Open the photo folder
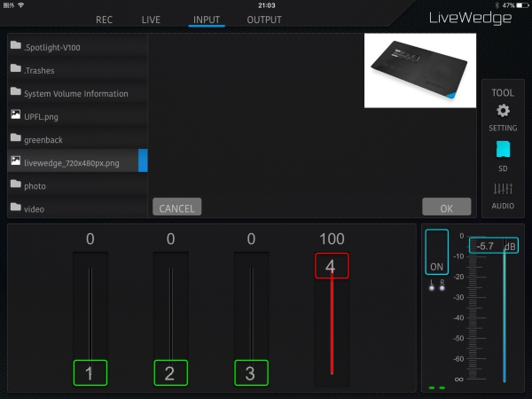532x399 pixels. point(77,185)
